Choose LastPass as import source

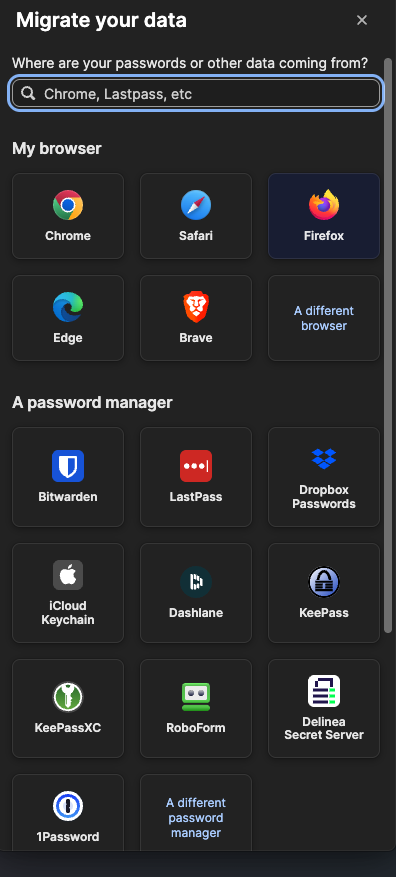tap(196, 477)
